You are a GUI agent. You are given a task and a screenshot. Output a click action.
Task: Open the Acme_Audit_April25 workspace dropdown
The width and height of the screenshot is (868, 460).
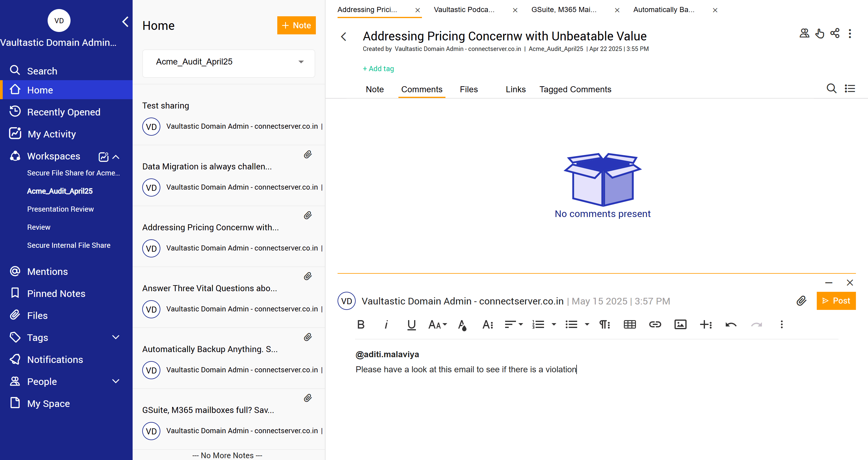tap(228, 62)
